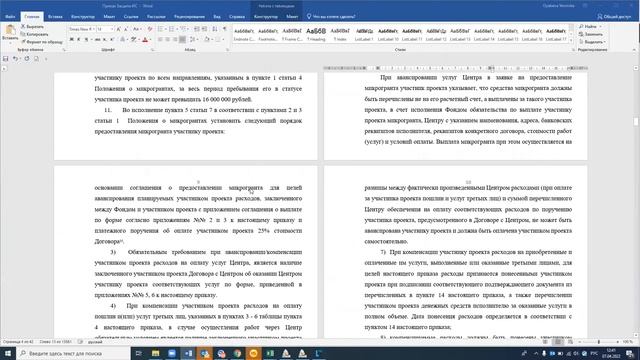
Task: Center the paragraph text
Action: 167,40
